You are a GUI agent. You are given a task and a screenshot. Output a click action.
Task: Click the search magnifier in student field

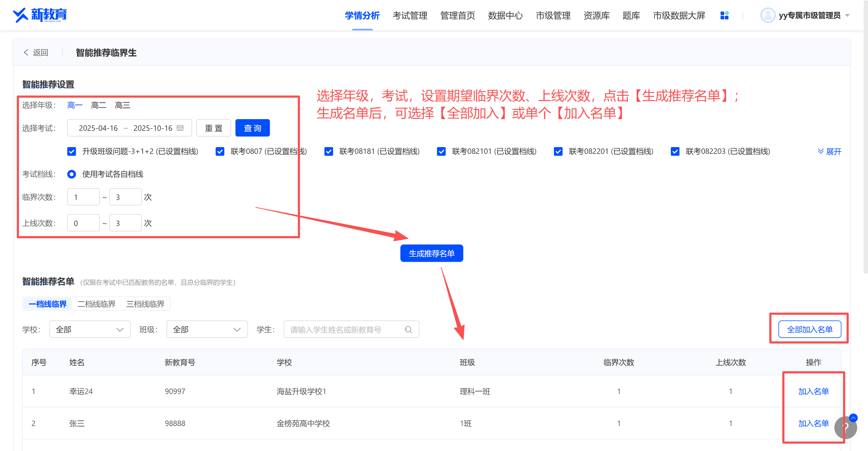point(409,330)
